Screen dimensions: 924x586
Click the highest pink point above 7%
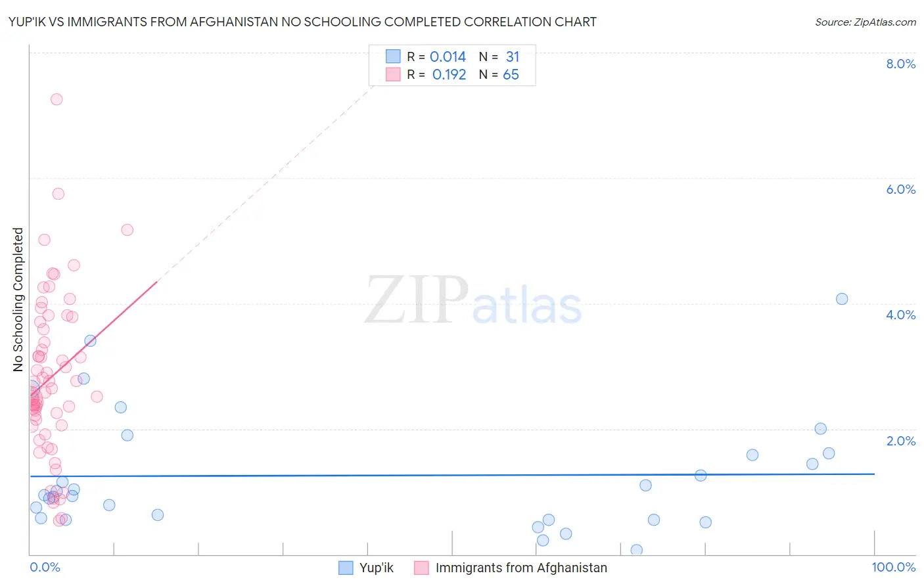(x=57, y=99)
